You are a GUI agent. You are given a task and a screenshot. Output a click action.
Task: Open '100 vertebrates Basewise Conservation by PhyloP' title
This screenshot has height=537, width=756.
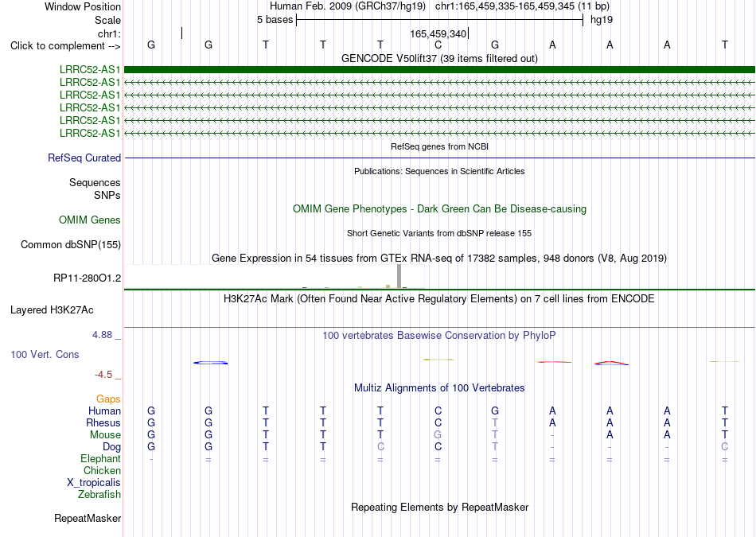(439, 336)
